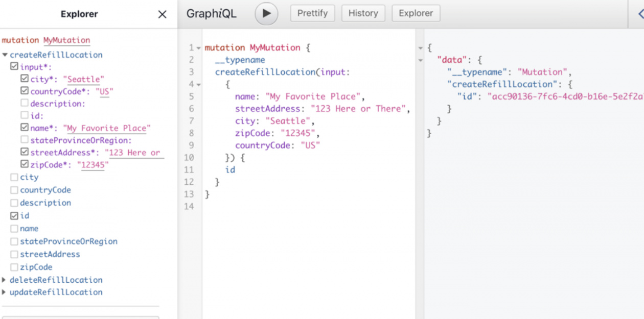Open the History panel
644x319 pixels.
click(x=363, y=13)
